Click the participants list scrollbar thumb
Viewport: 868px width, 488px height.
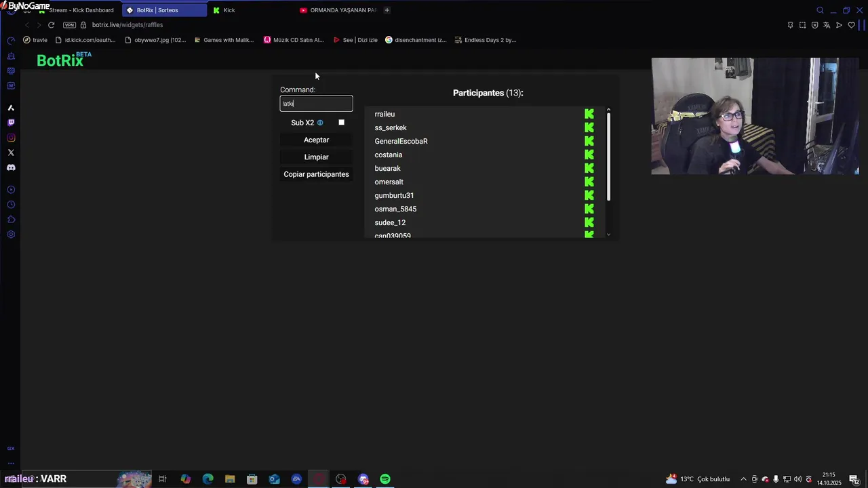pyautogui.click(x=608, y=157)
